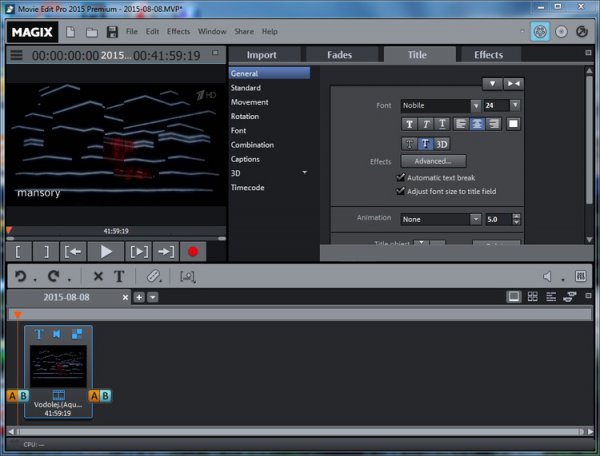Open title editor T icon on the clip
This screenshot has height=456, width=600.
click(x=39, y=334)
